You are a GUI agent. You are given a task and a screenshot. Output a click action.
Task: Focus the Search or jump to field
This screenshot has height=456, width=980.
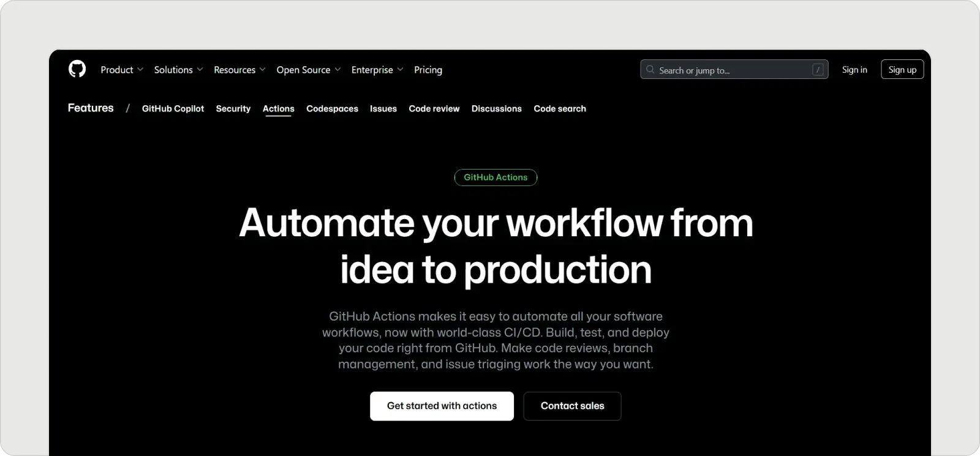click(734, 70)
